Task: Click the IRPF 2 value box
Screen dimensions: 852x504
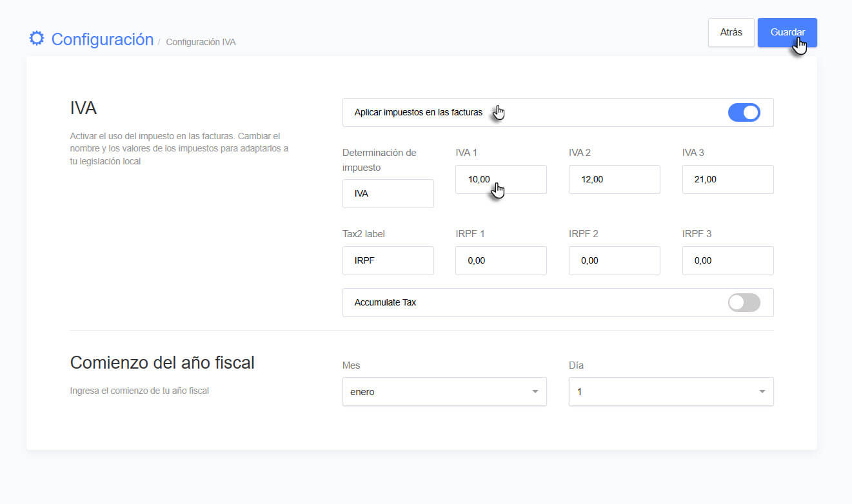Action: tap(614, 261)
